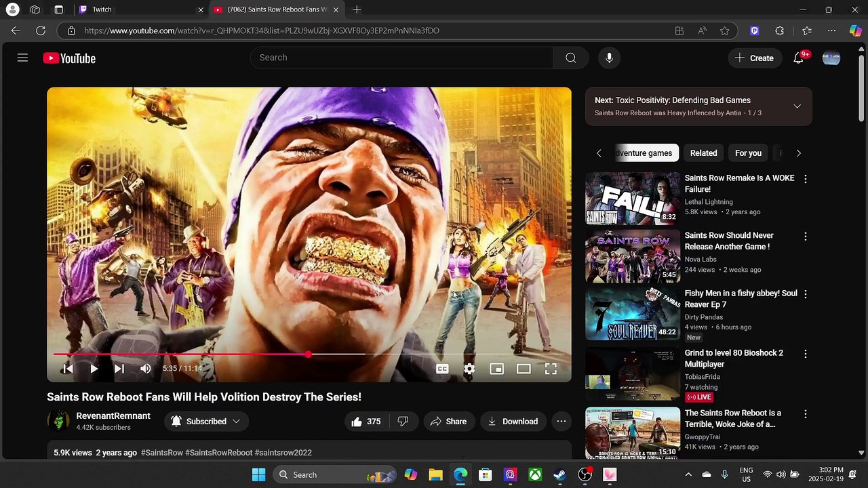The image size is (868, 488).
Task: Open the RevenantRemnant channel avatar
Action: [x=58, y=421]
